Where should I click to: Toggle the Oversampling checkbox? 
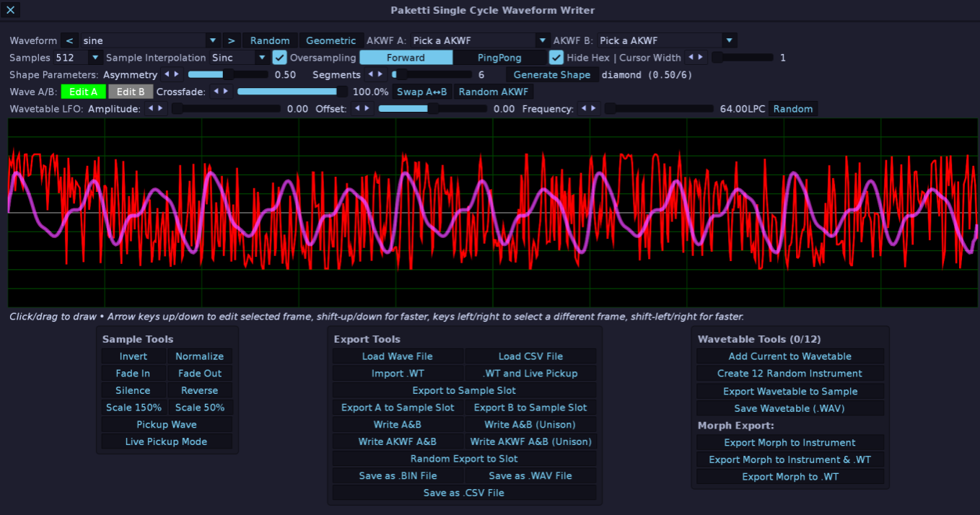[279, 58]
